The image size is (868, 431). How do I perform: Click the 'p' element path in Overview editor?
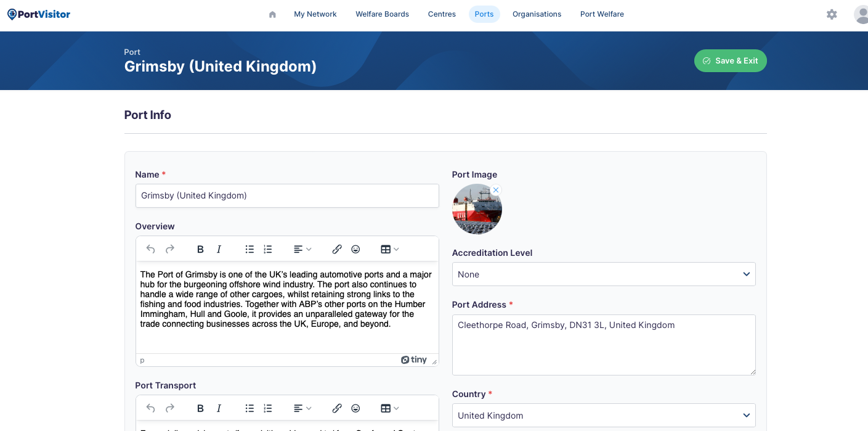[142, 361]
